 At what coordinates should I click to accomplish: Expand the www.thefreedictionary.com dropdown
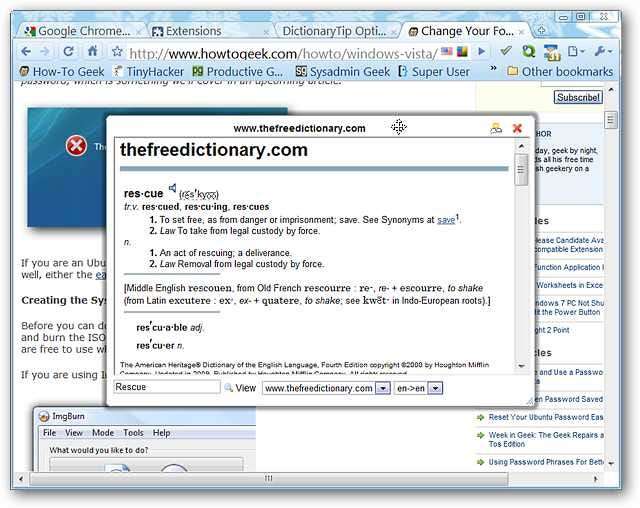[x=382, y=388]
